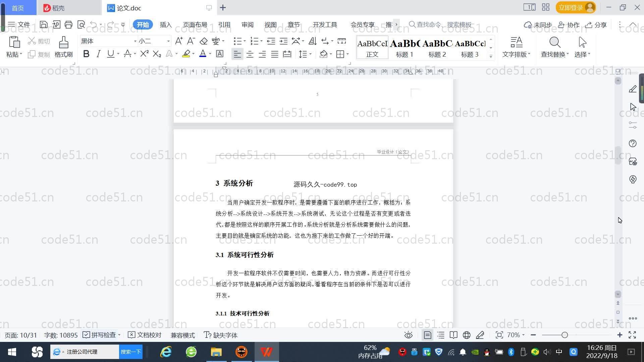Click the Clear Formatting eraser icon

(x=204, y=41)
